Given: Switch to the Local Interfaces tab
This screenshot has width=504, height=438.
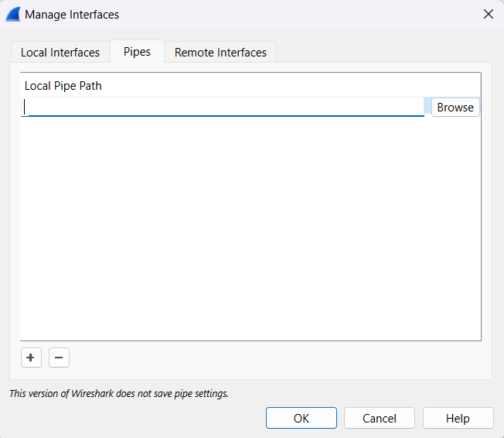Looking at the screenshot, I should coord(60,53).
